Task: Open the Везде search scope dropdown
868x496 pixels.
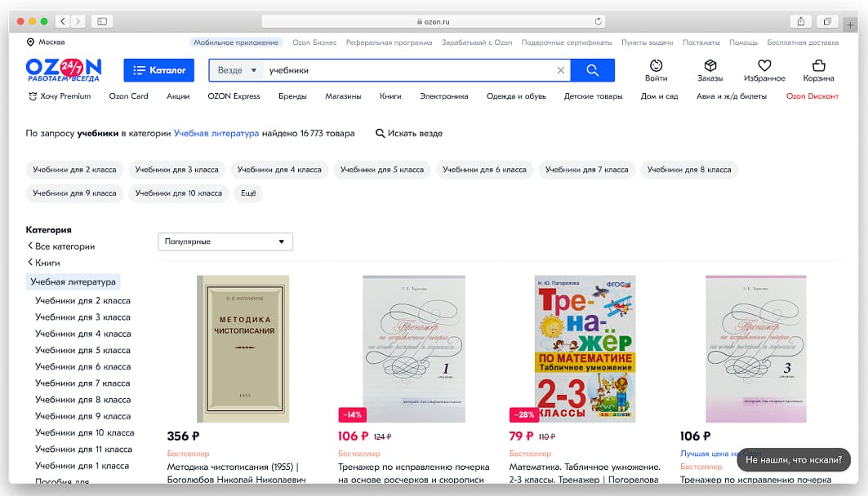Action: click(x=237, y=70)
